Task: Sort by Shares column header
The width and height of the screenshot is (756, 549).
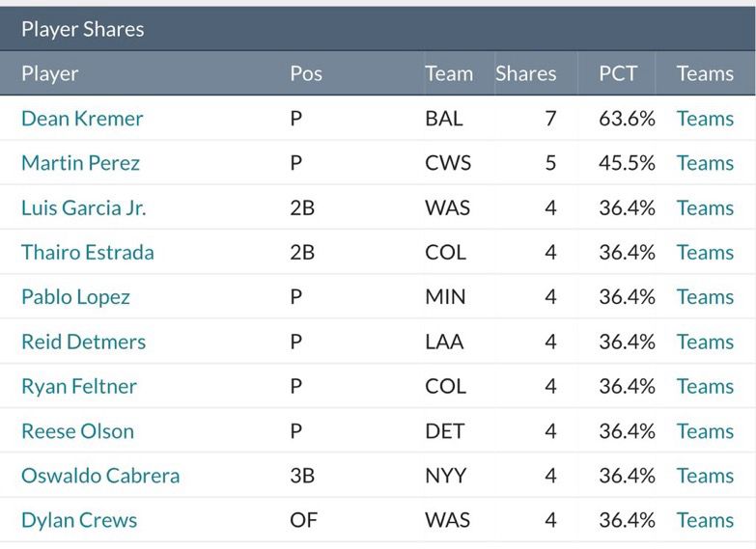Action: pos(525,73)
